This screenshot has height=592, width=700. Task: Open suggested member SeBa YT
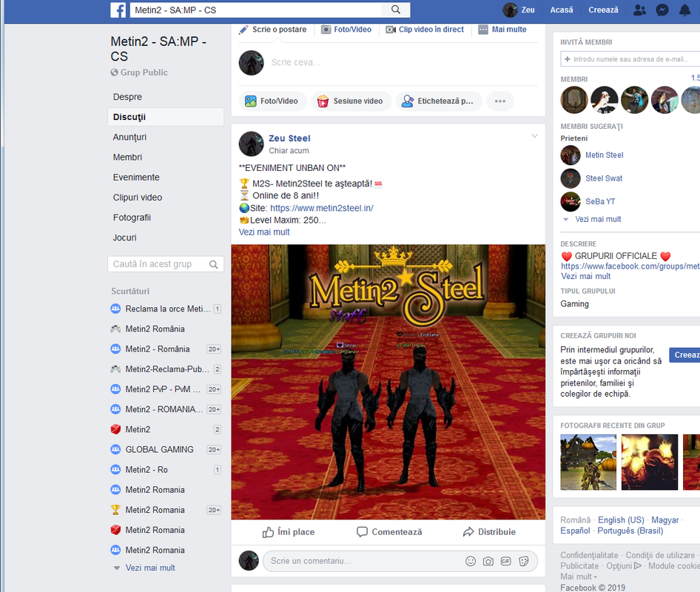(600, 201)
